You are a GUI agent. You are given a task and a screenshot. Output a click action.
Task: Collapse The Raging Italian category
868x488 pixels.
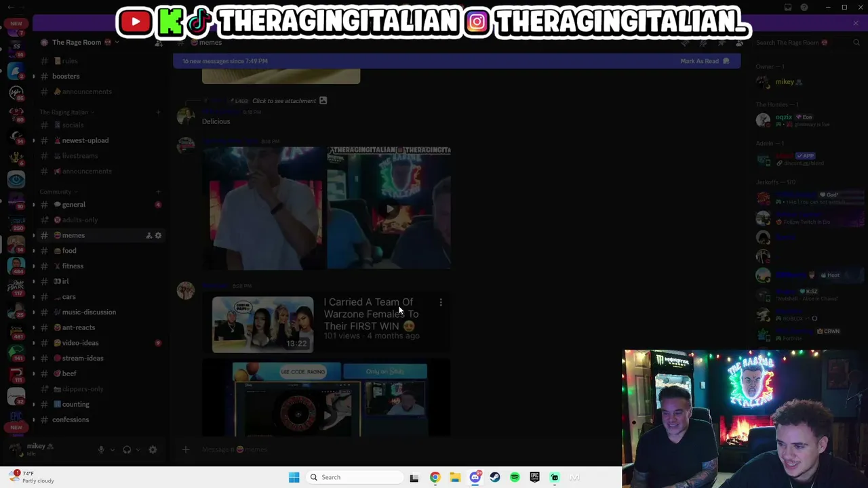(x=66, y=112)
